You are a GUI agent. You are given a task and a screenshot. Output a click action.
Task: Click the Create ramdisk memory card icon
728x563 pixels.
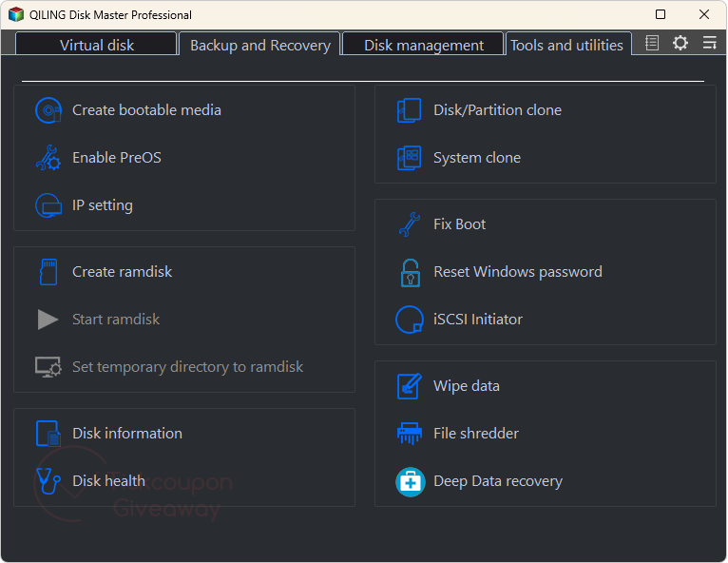(48, 272)
